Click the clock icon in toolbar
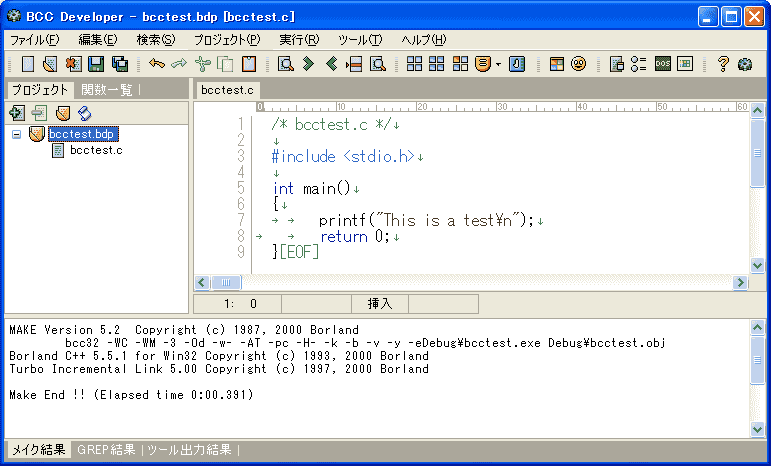This screenshot has height=466, width=771. tap(517, 64)
